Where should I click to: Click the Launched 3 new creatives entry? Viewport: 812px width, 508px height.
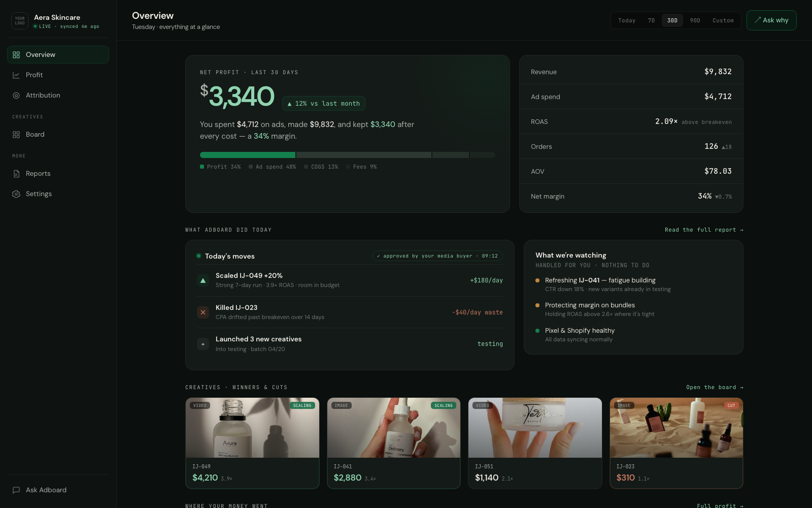350,344
